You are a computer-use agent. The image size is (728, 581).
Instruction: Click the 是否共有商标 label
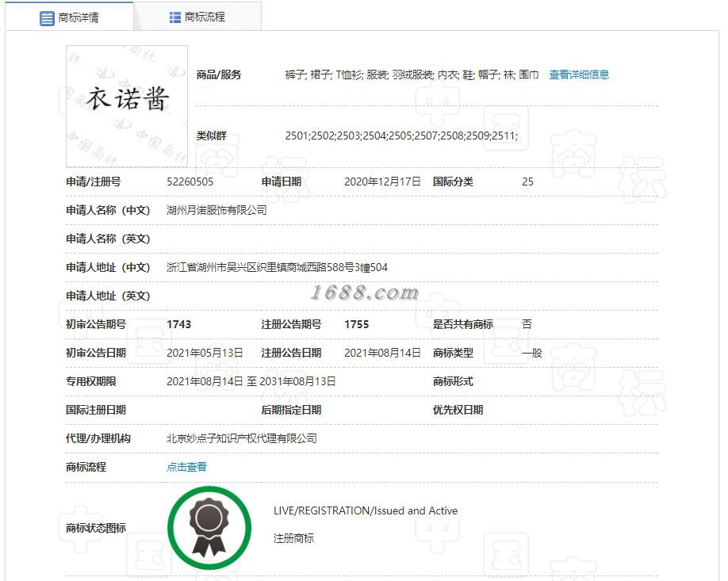click(x=463, y=324)
